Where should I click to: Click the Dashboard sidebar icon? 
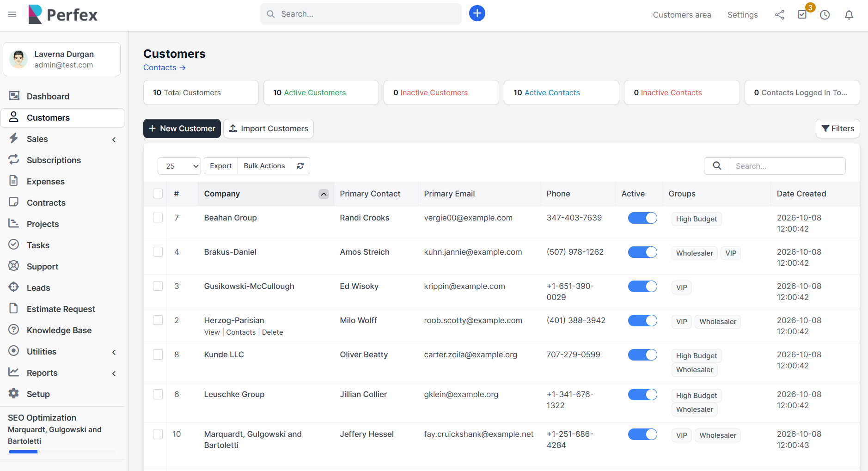click(x=14, y=96)
